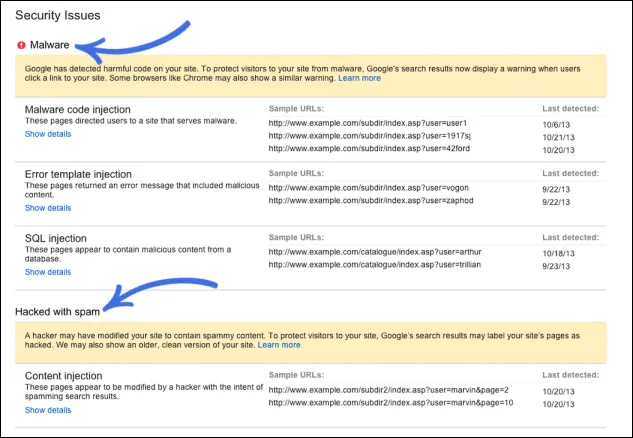Click the Content injection title
The height and width of the screenshot is (438, 633).
(63, 376)
